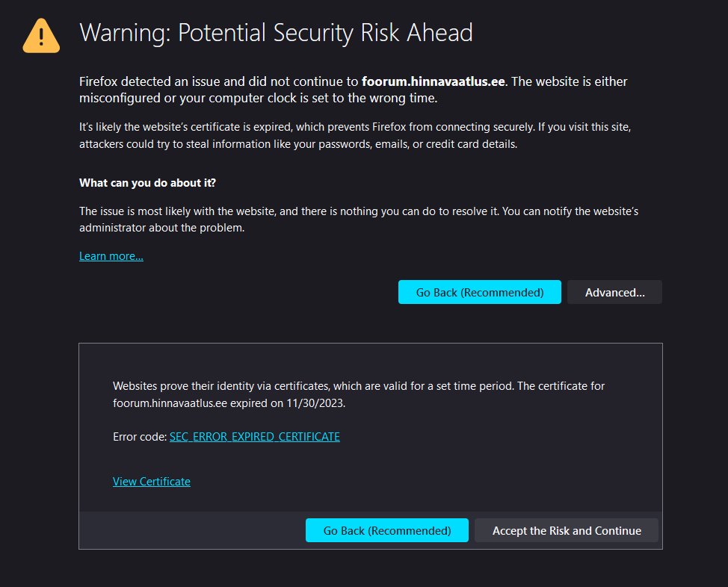Click the 11/30/2023 expiry date text
Image resolution: width=728 pixels, height=587 pixels.
315,403
